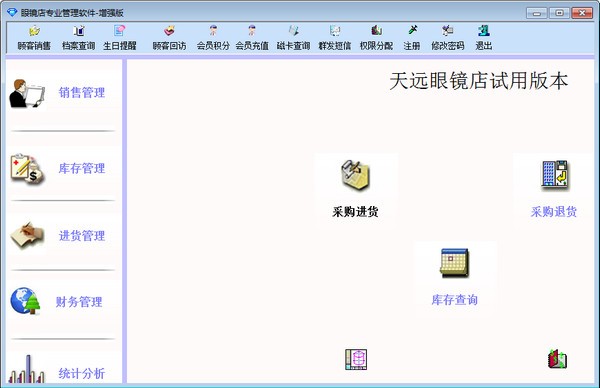Open 磁卡查询 card lookup
The height and width of the screenshot is (388, 600).
coord(293,38)
